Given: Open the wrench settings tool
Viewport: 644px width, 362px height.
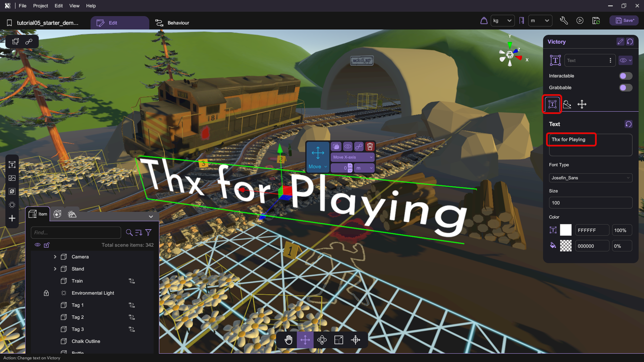Looking at the screenshot, I should [x=564, y=20].
